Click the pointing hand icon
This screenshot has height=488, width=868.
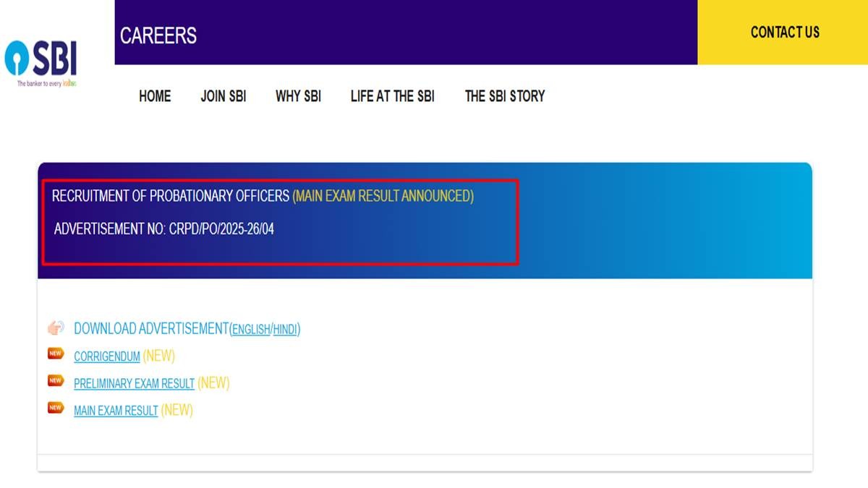coord(56,328)
